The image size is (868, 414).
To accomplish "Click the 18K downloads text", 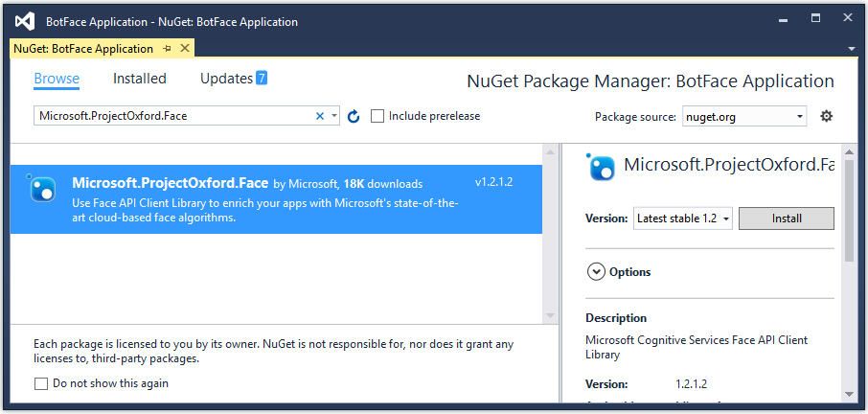I will point(383,184).
